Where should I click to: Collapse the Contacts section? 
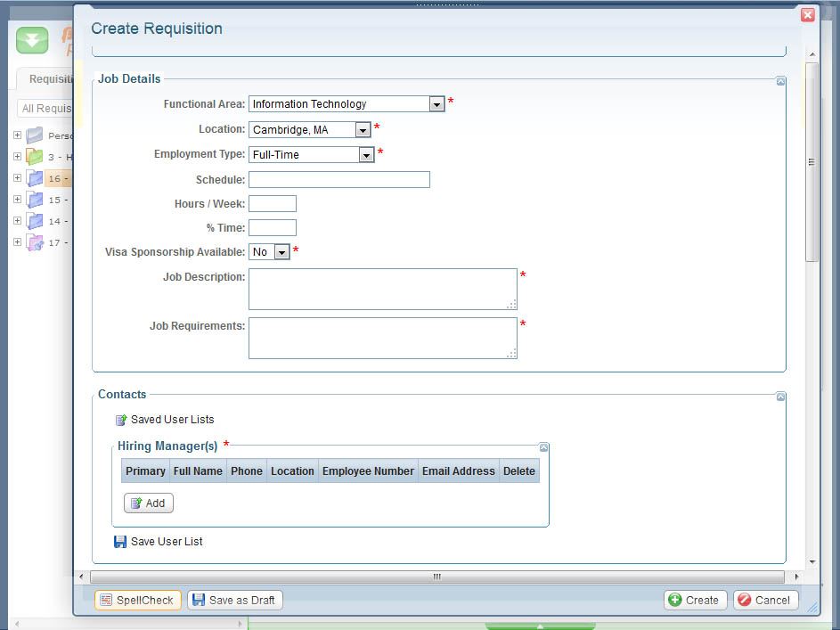click(x=780, y=397)
